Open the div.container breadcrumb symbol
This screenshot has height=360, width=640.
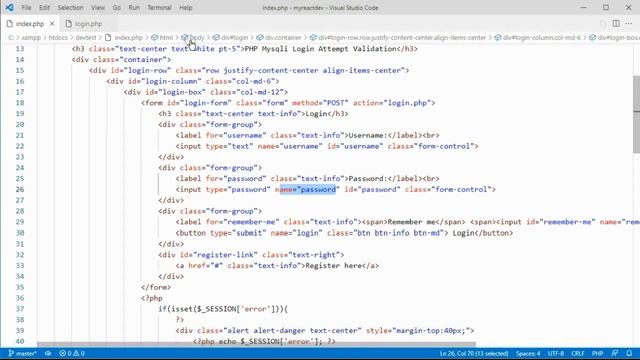coord(279,38)
